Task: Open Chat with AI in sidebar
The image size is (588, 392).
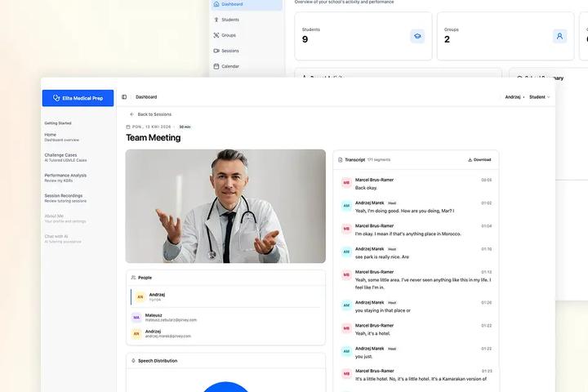Action: tap(63, 239)
